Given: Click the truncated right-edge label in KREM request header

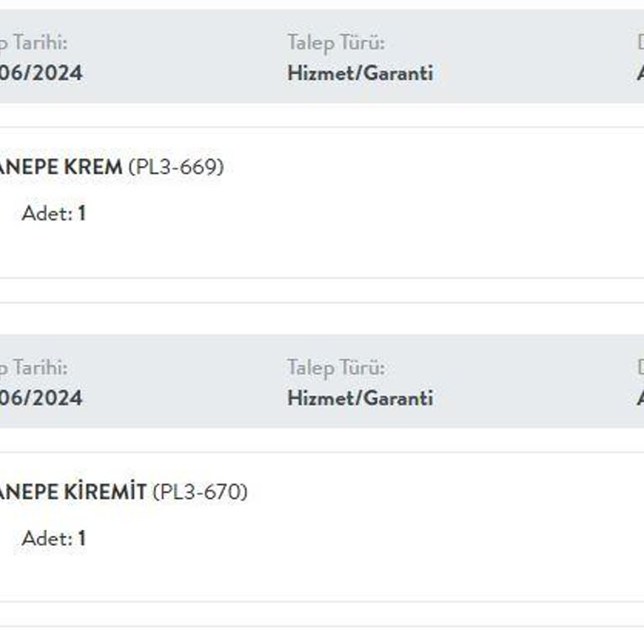Looking at the screenshot, I should [x=640, y=43].
